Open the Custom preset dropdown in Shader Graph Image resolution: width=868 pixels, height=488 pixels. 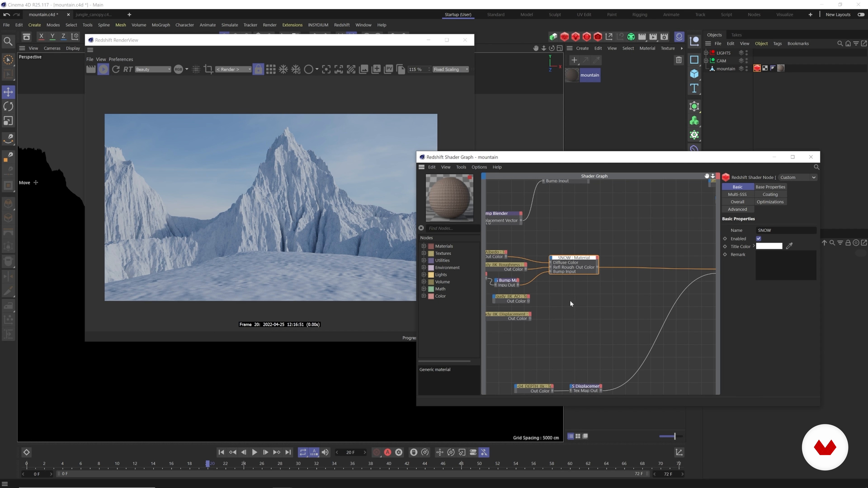[797, 178]
